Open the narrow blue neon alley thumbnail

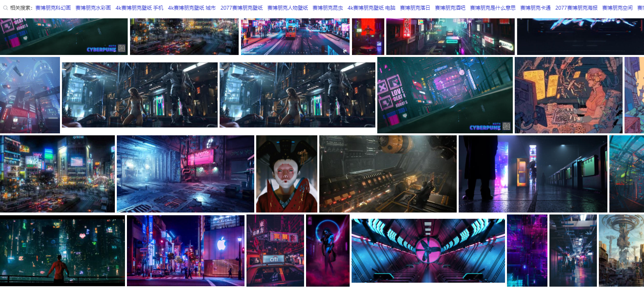[x=573, y=250]
